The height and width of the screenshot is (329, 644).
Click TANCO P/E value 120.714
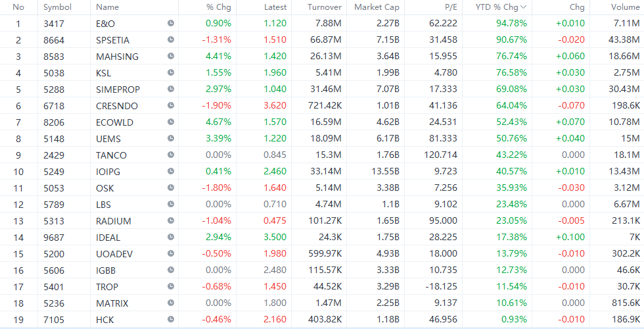(x=441, y=155)
